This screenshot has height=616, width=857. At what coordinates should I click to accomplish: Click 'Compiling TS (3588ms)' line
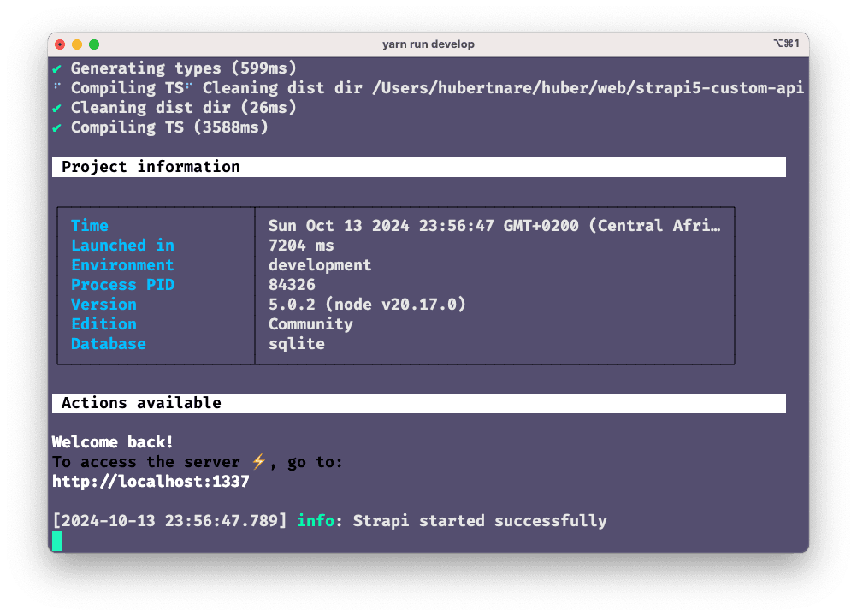click(x=169, y=127)
